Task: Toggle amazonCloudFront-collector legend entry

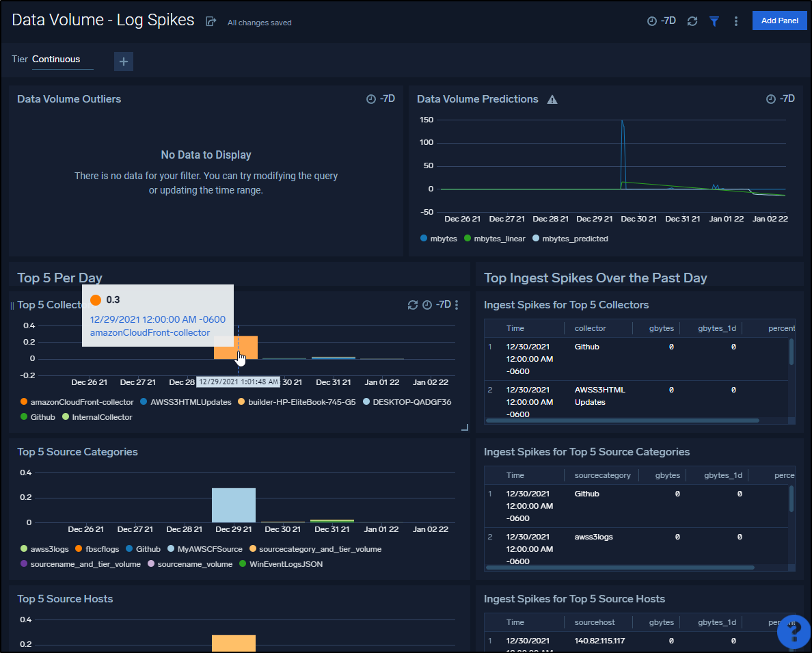Action: [77, 402]
